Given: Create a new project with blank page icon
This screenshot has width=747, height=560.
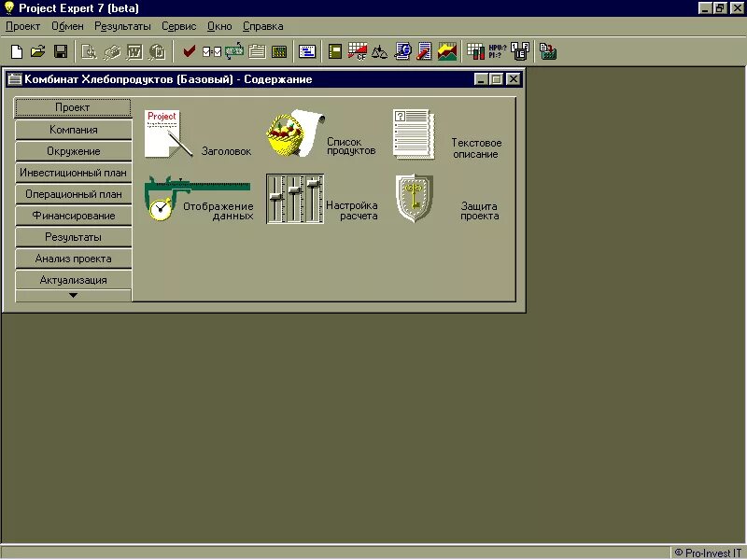Looking at the screenshot, I should coord(17,51).
